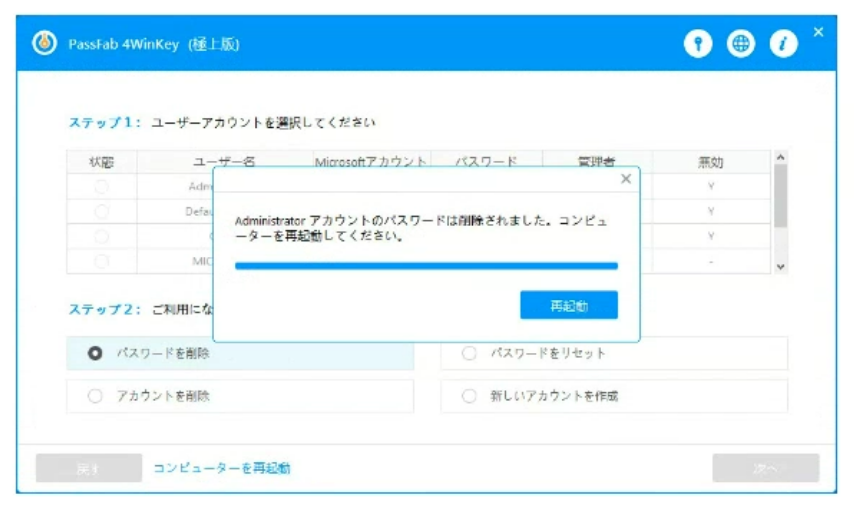Click the 戻る back button
Viewport: 854px width, 506px height.
pos(89,468)
